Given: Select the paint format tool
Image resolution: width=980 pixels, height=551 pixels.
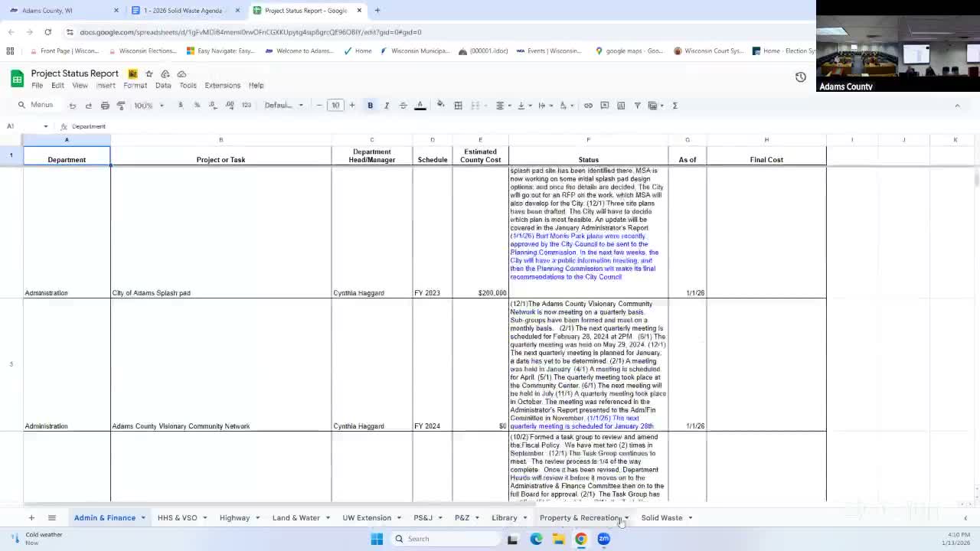Looking at the screenshot, I should [x=121, y=106].
